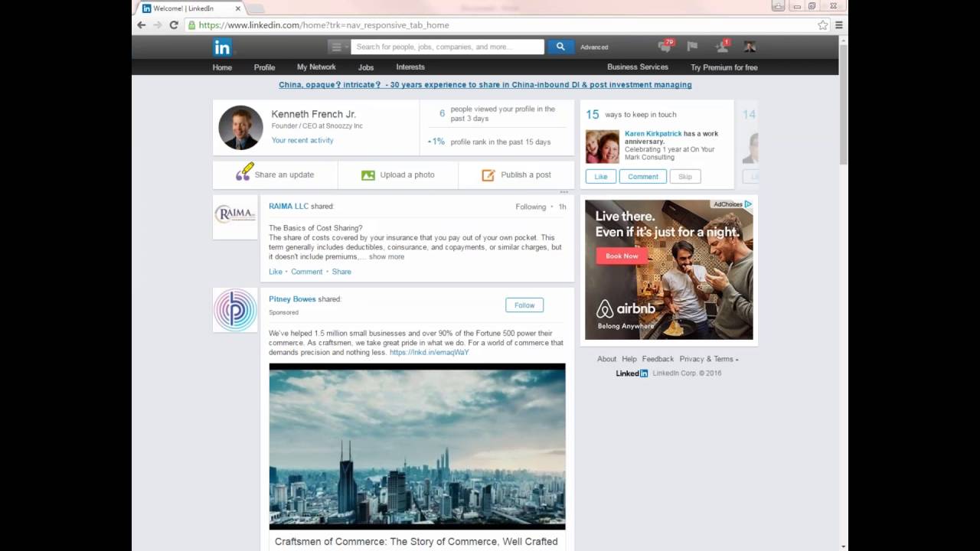Viewport: 980px width, 551px height.
Task: Click the Advanced search link
Action: [x=594, y=47]
